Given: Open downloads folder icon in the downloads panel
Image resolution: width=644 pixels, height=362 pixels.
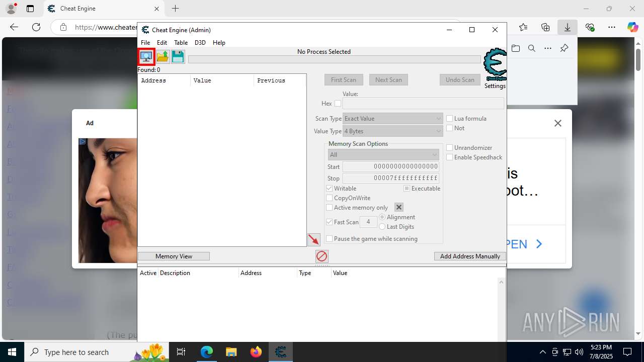Looking at the screenshot, I should 516,48.
